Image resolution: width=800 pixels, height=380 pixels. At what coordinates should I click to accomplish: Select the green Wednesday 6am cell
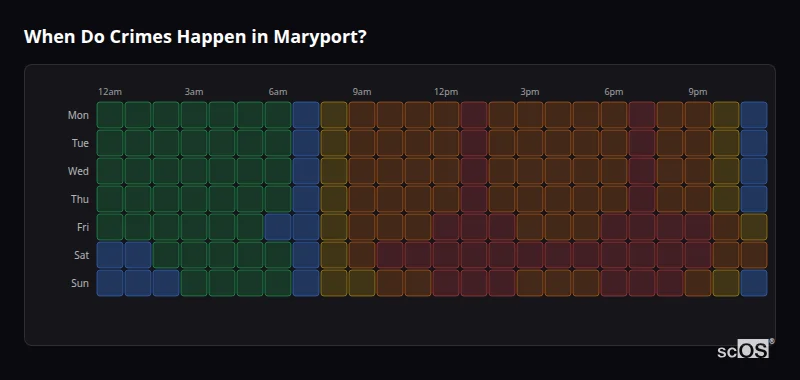click(x=278, y=171)
